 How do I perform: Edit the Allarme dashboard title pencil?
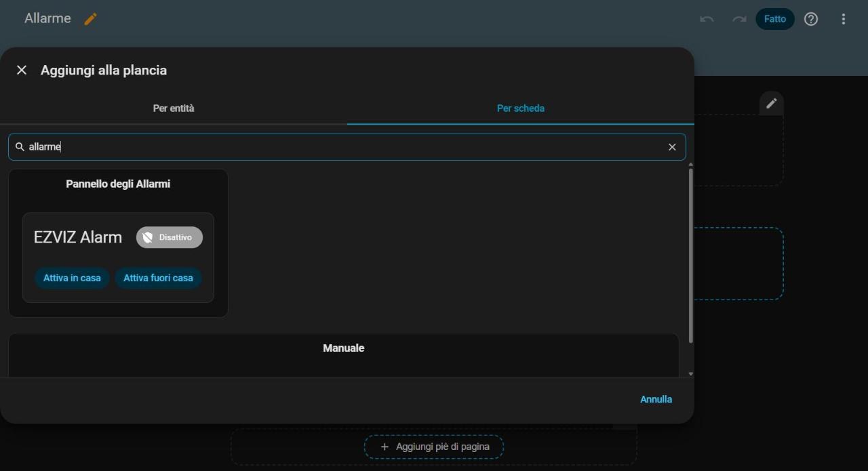point(90,19)
